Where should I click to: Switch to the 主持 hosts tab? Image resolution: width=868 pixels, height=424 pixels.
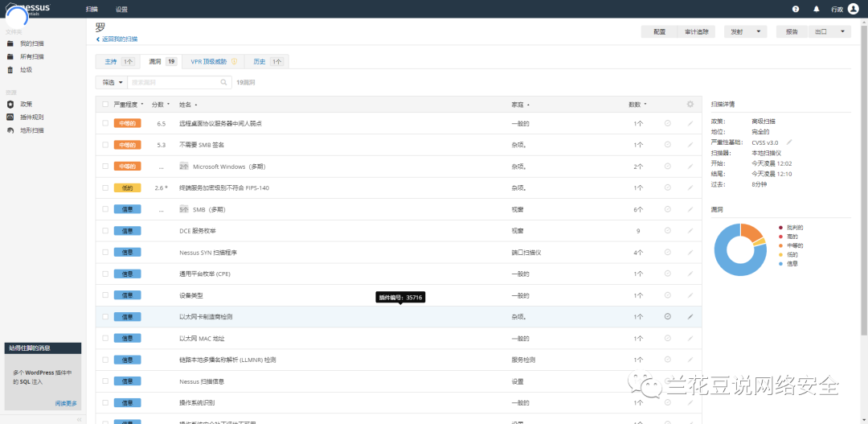point(117,61)
